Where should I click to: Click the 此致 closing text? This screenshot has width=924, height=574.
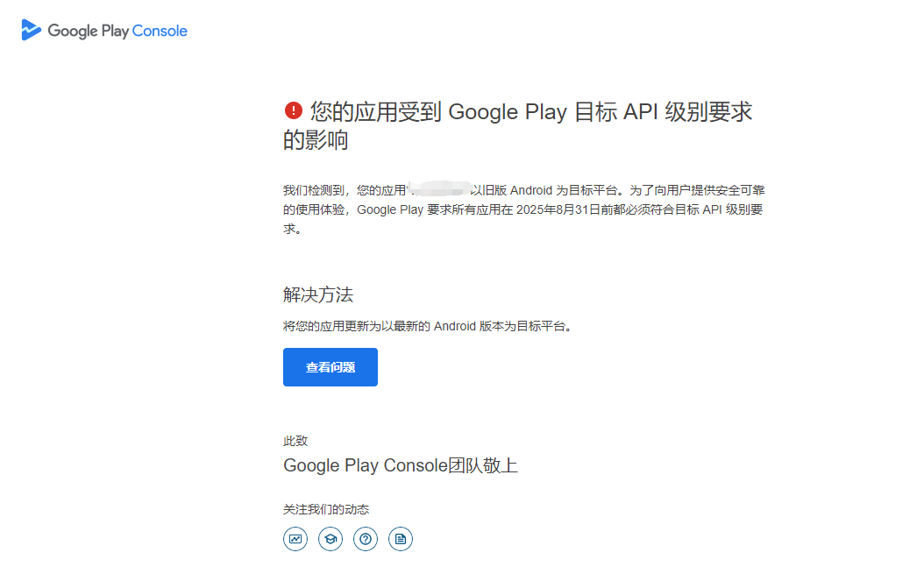(x=295, y=441)
